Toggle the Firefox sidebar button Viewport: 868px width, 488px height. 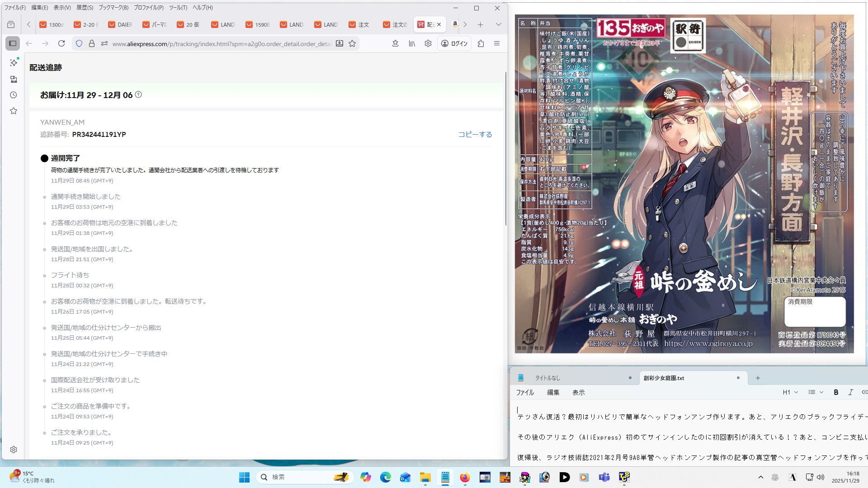(13, 43)
